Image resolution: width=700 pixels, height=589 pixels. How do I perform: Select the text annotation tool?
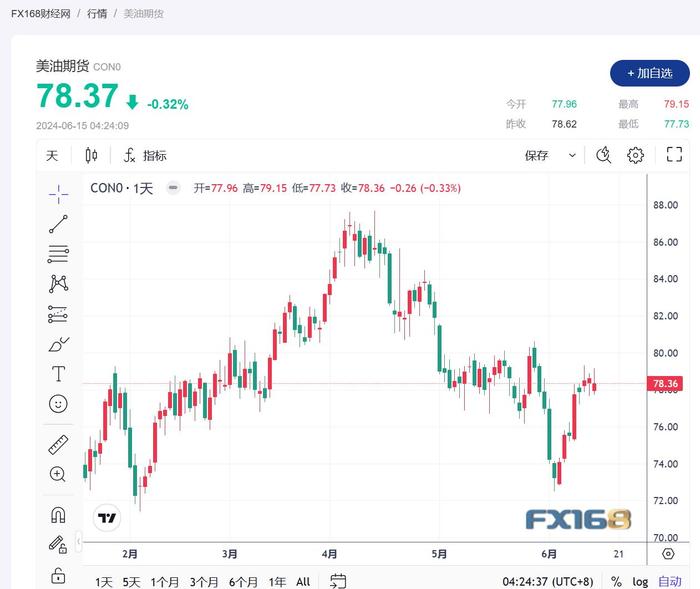point(58,374)
